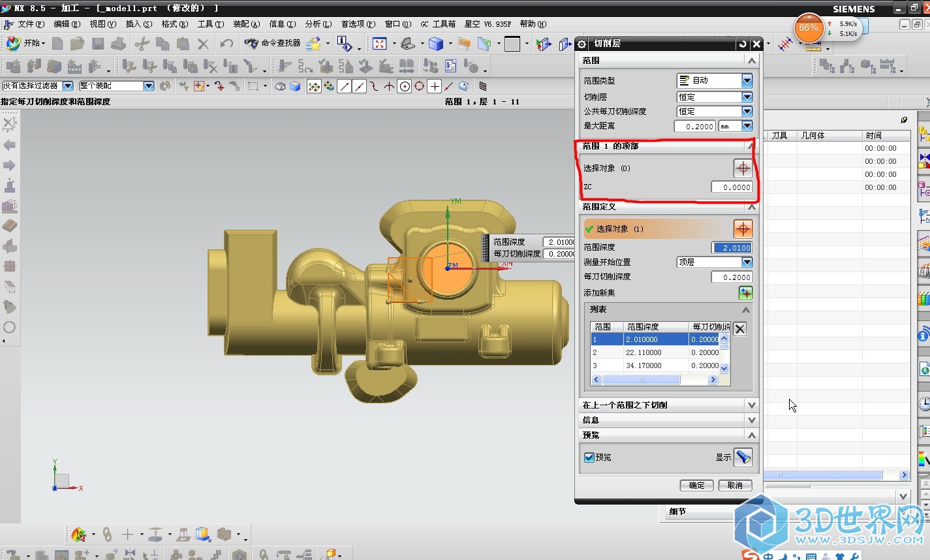Click the Display (显示) flashlight icon
Image resolution: width=930 pixels, height=560 pixels.
click(743, 457)
